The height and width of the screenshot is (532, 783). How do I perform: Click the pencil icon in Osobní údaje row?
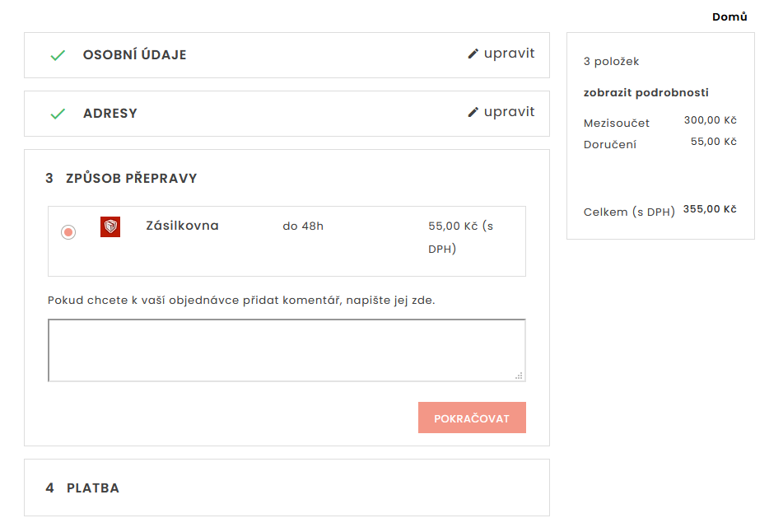473,54
